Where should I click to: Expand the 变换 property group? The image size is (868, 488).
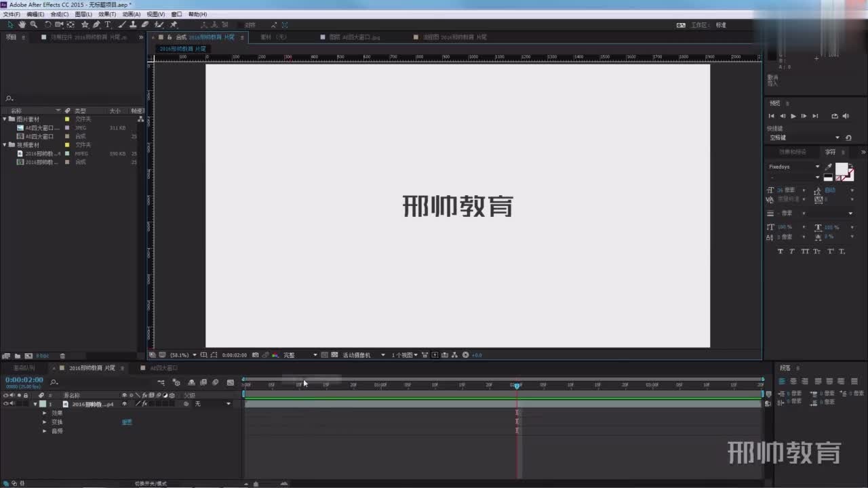[x=45, y=422]
